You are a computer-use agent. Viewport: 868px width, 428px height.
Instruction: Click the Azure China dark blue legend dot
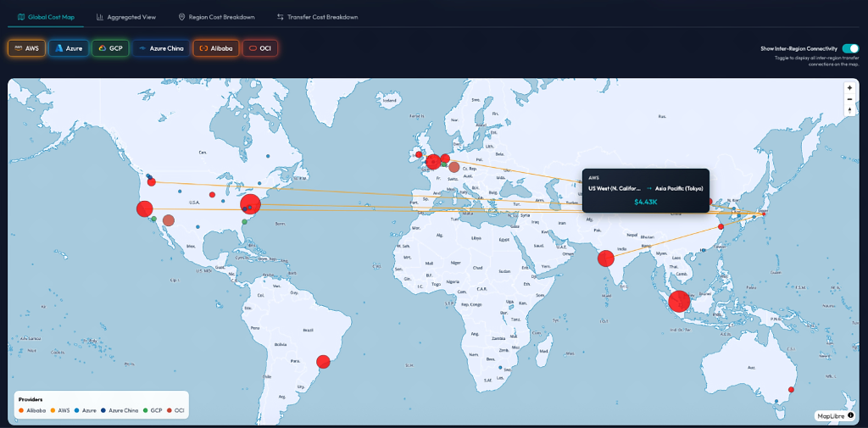pos(103,411)
